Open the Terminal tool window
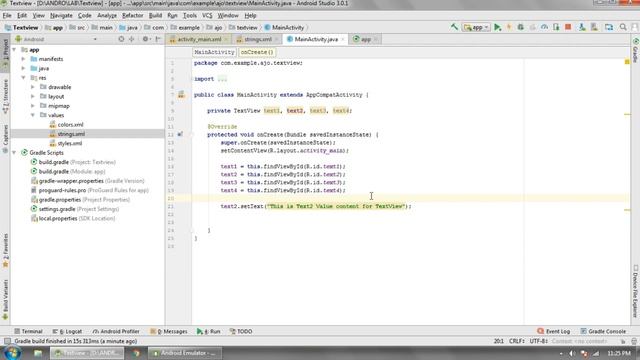Screen dimensions: 640x360 pyautogui.click(x=28, y=331)
